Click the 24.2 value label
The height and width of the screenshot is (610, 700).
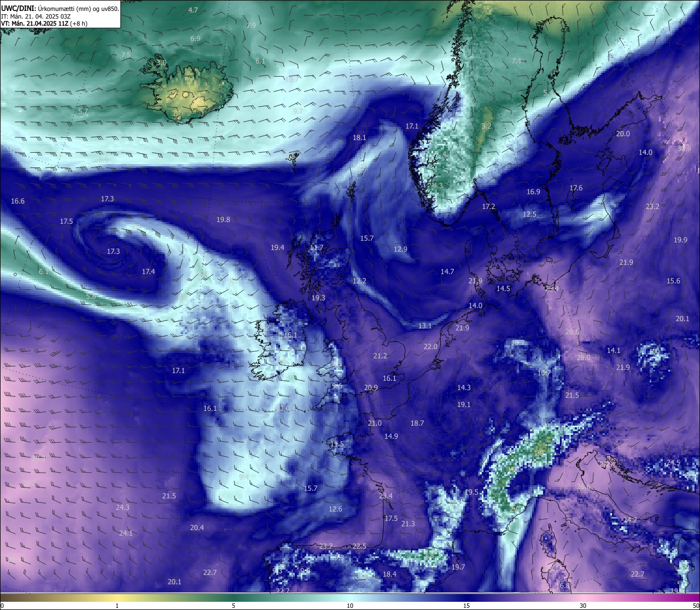click(x=630, y=520)
